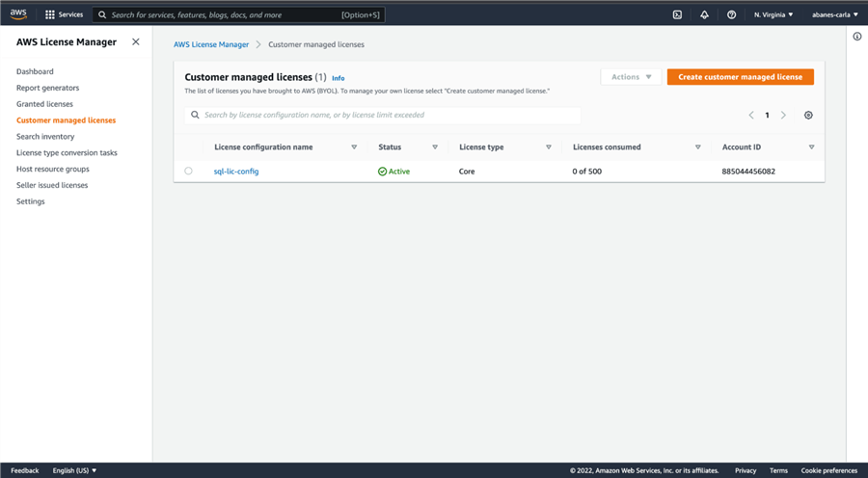This screenshot has width=868, height=478.
Task: Open the Services grid menu
Action: click(x=64, y=15)
